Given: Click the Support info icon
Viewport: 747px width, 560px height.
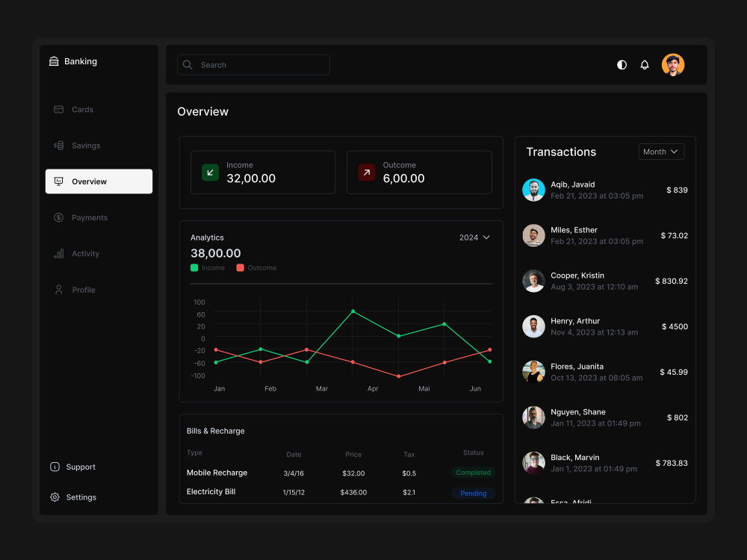Looking at the screenshot, I should 55,467.
